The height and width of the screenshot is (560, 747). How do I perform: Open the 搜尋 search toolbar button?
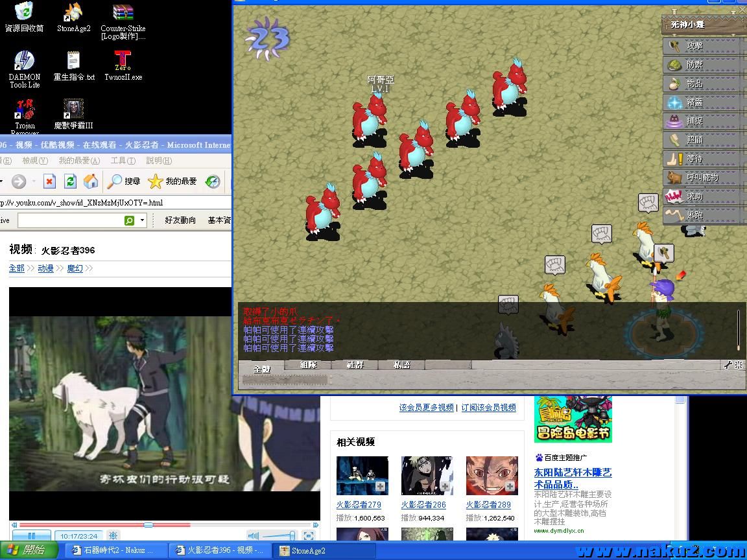click(x=123, y=181)
